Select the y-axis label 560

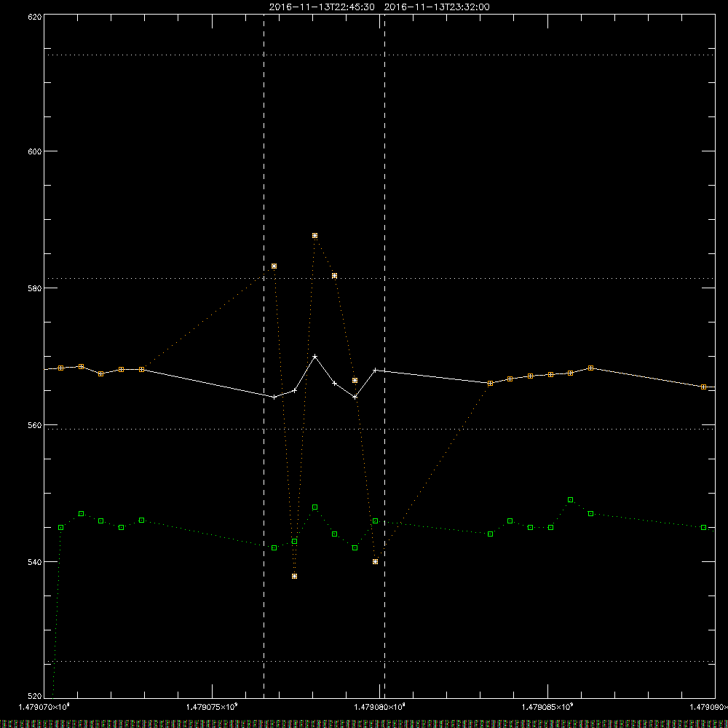(x=35, y=425)
